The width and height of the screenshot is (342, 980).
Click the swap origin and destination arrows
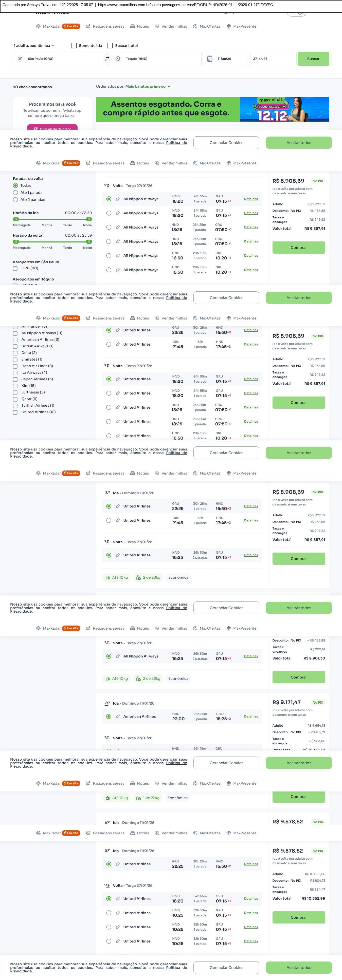[x=107, y=59]
